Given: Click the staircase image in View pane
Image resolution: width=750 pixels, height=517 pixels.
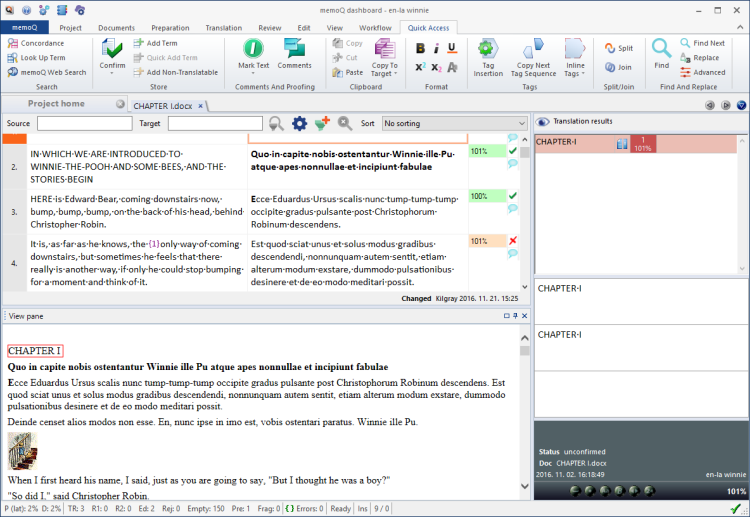Looking at the screenshot, I should click(22, 451).
